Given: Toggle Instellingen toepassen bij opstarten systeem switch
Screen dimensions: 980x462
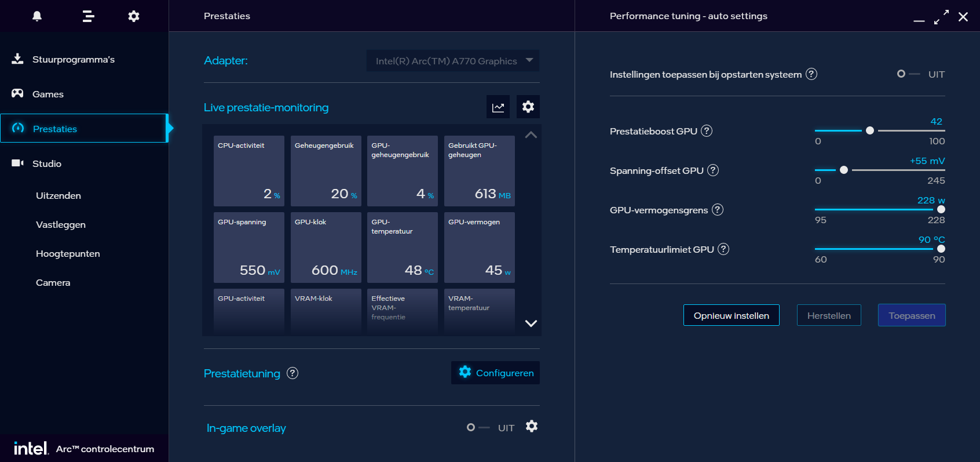Looking at the screenshot, I should tap(908, 74).
